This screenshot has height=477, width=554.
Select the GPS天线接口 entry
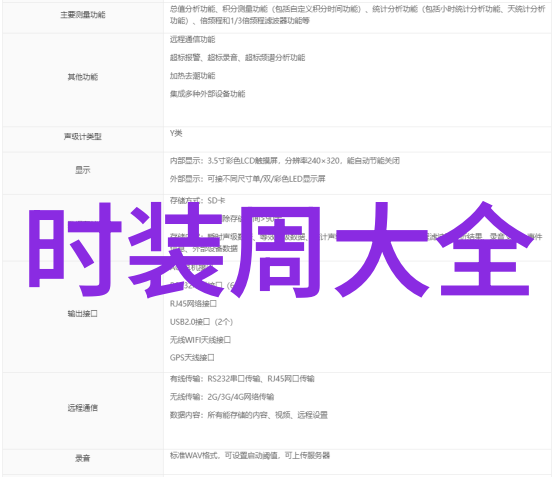tap(192, 358)
